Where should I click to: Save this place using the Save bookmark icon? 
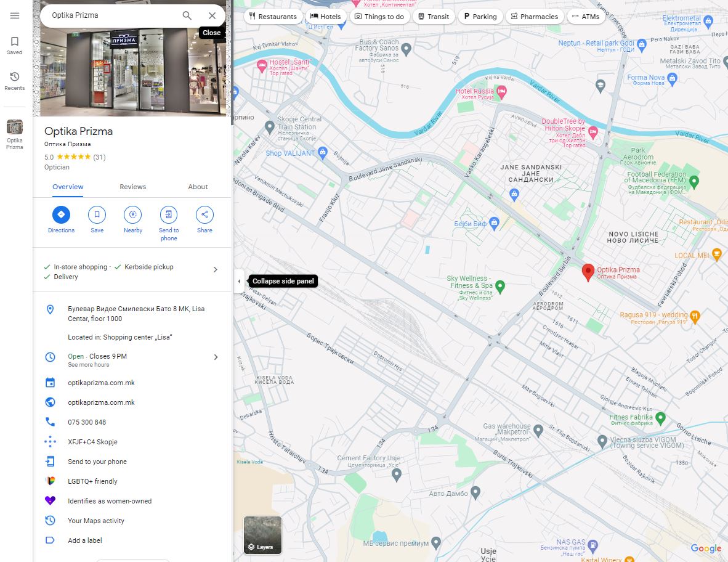[97, 214]
